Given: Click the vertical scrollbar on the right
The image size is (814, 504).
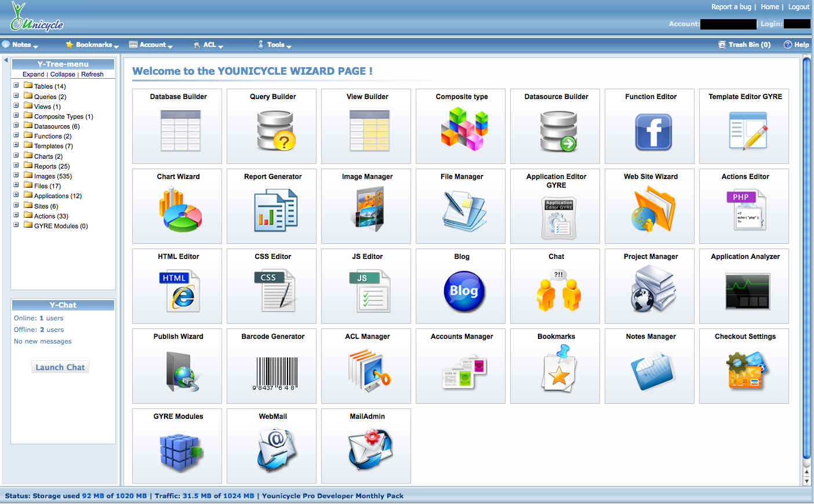Looking at the screenshot, I should 806,261.
